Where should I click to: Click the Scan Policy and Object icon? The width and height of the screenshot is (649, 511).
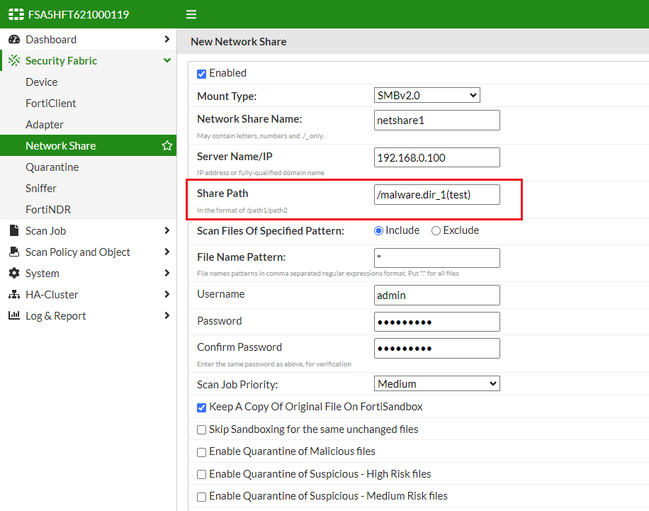(14, 252)
